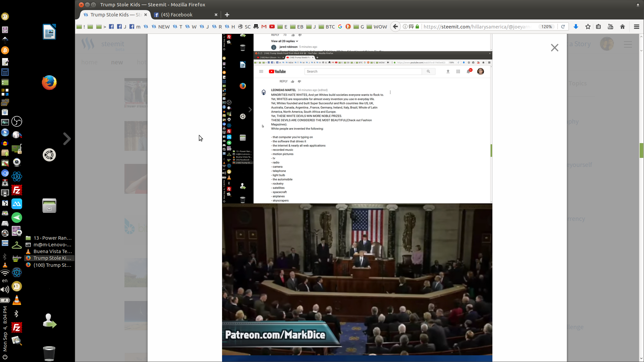Open the Ubuntu logo desktop icon
Viewport: 644px width, 362px height.
tap(49, 155)
